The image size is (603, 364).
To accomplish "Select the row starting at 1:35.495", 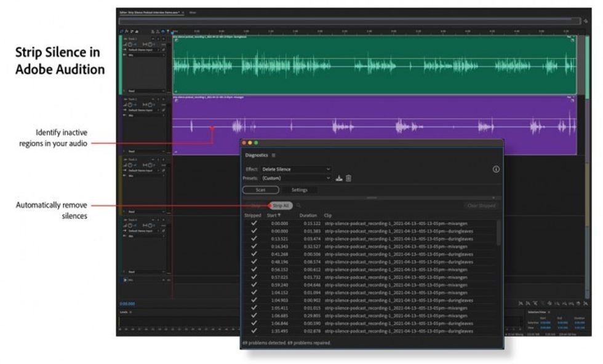I will [x=369, y=331].
